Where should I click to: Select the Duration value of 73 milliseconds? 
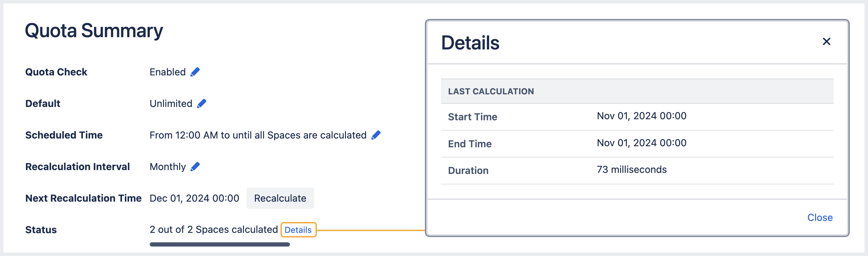pyautogui.click(x=631, y=169)
